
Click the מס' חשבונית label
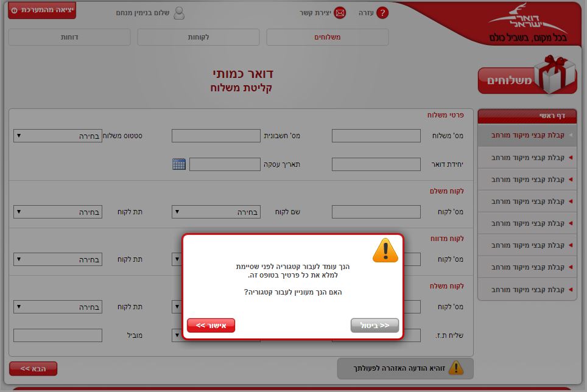click(x=282, y=136)
